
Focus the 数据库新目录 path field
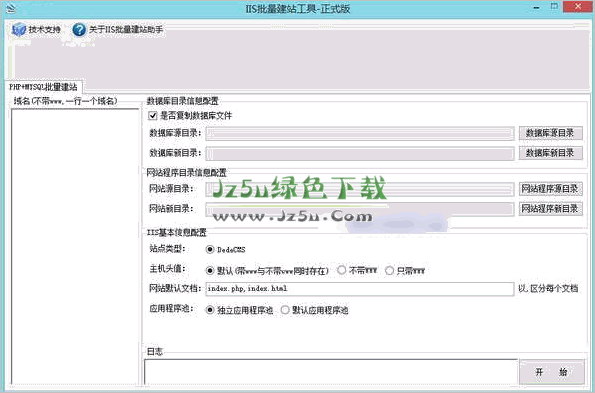(360, 153)
